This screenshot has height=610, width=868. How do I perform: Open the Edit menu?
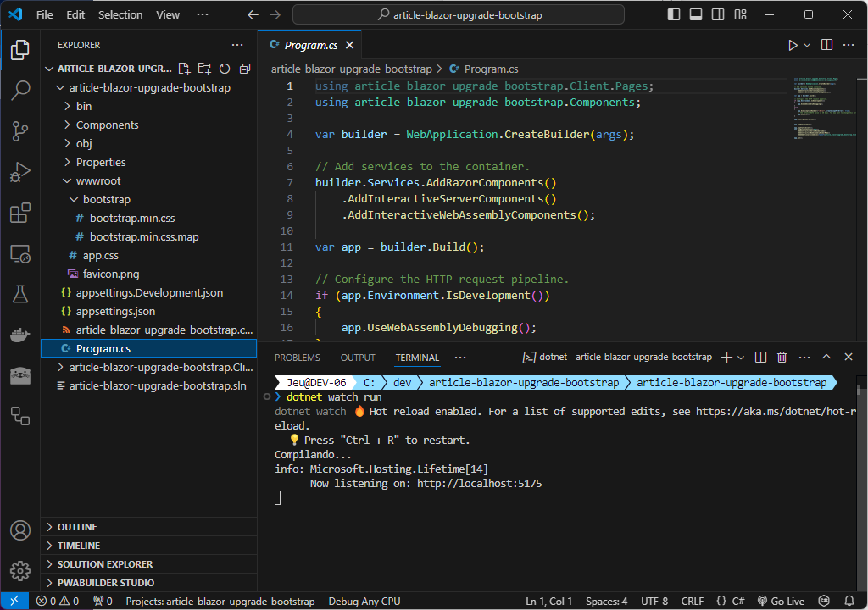tap(75, 15)
